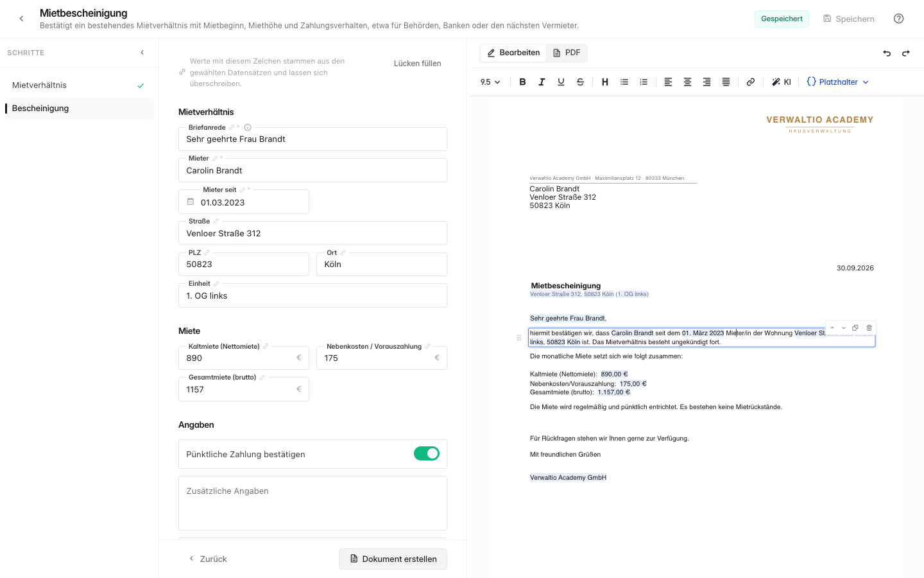Image resolution: width=924 pixels, height=578 pixels.
Task: Switch to the PDF preview tab
Action: coord(567,53)
